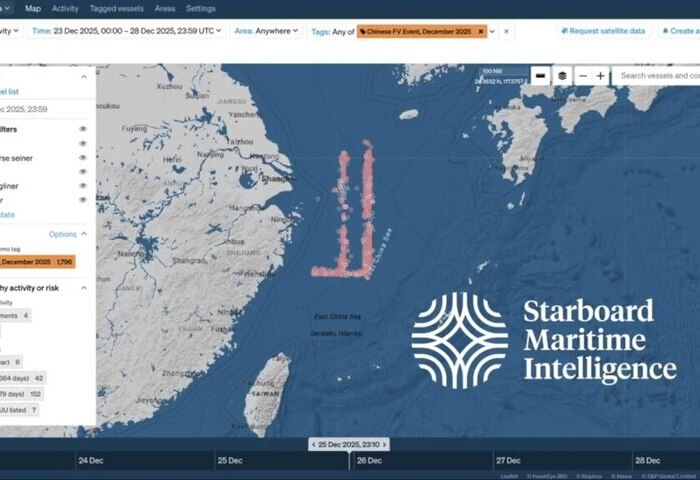Open the Area Anywhere dropdown

tap(266, 31)
